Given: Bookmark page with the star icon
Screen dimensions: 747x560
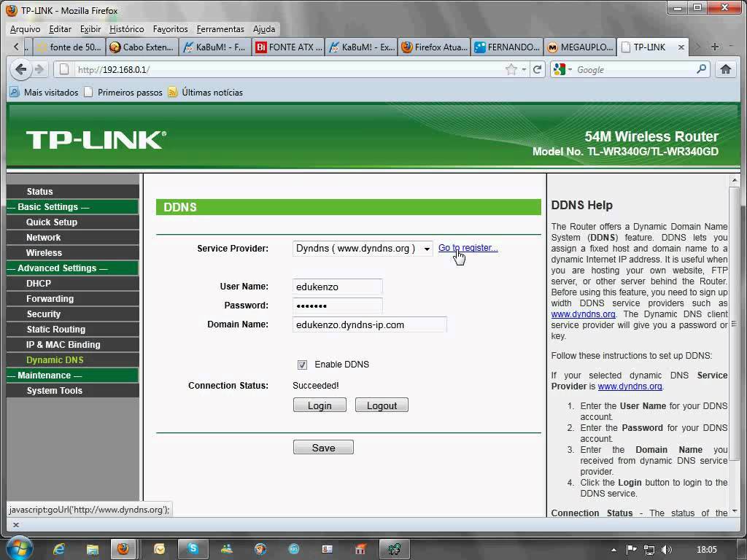Looking at the screenshot, I should pos(511,69).
